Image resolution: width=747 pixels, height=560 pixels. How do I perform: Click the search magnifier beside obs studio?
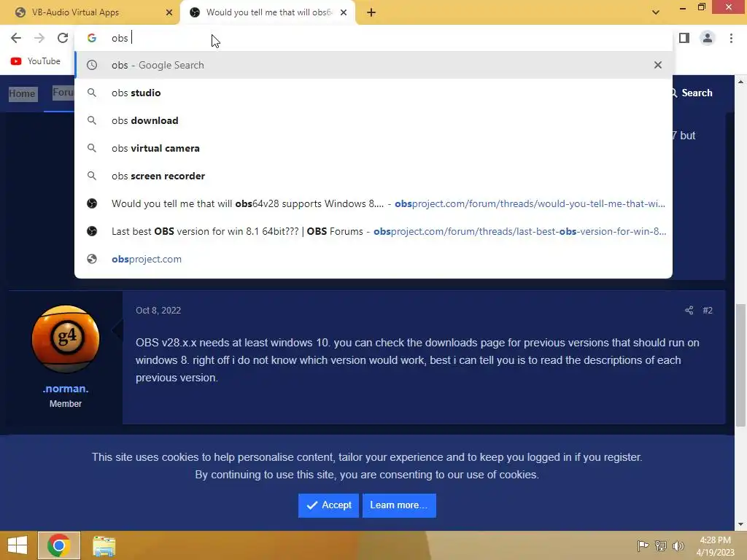92,93
